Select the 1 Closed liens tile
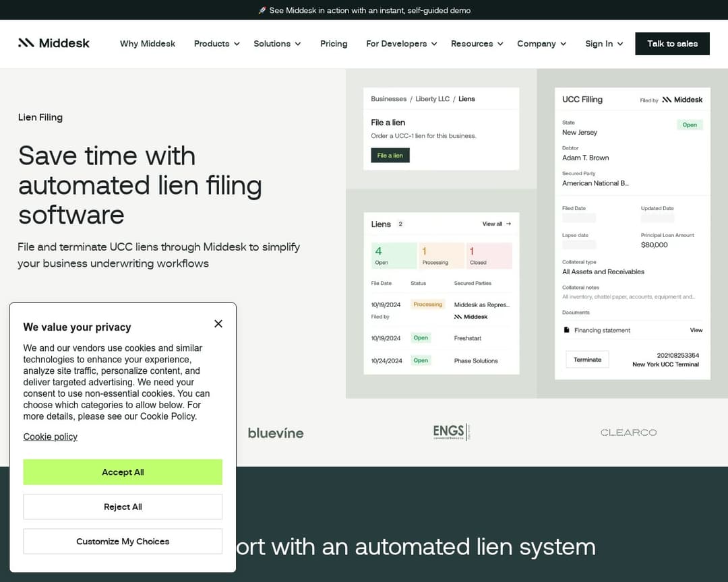 (489, 256)
